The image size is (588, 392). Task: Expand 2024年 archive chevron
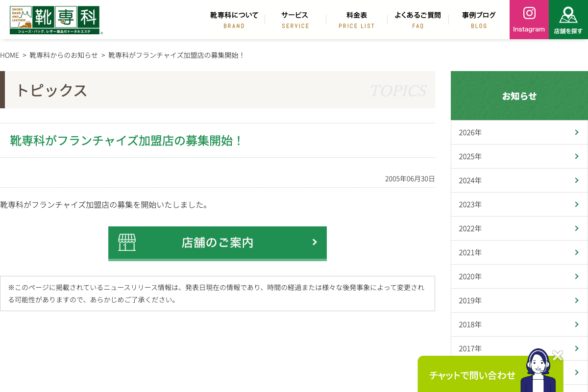pos(577,180)
